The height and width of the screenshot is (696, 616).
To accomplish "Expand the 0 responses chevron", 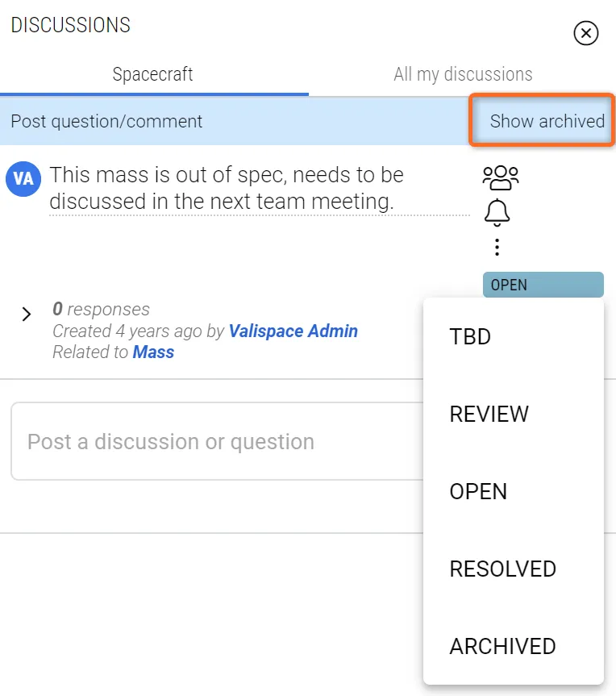I will (x=27, y=315).
